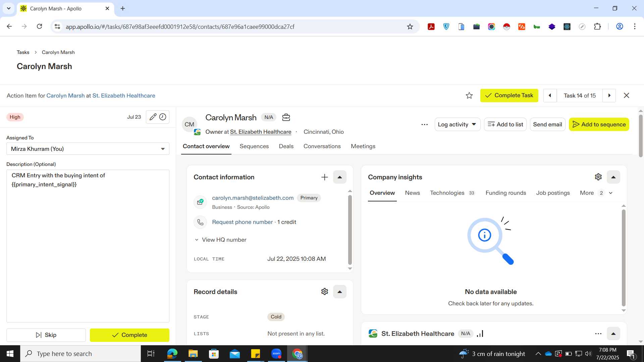This screenshot has height=362, width=644.
Task: Open Company insights settings gear
Action: [x=598, y=177]
